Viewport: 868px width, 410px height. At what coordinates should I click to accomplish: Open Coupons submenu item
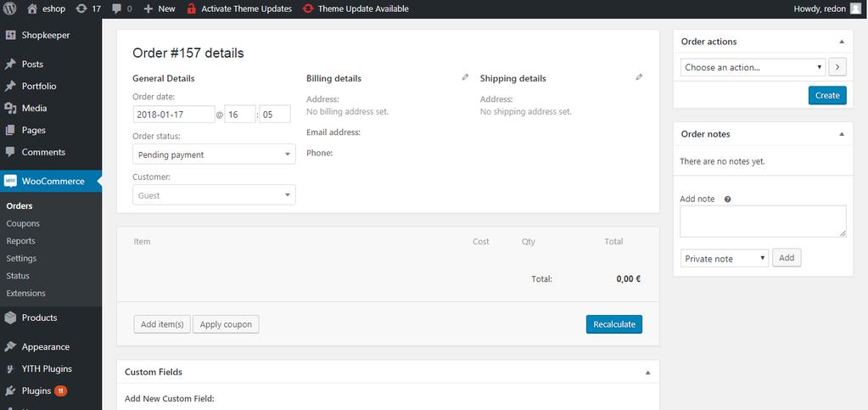click(23, 224)
